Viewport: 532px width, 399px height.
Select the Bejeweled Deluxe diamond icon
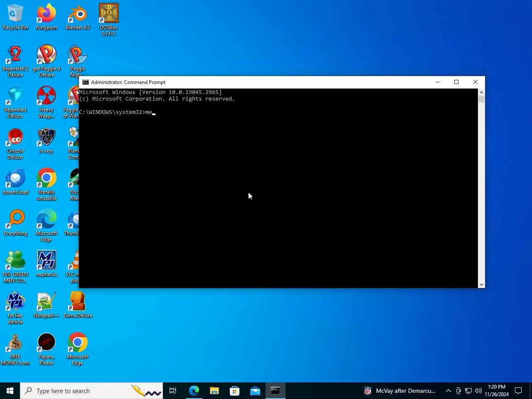(15, 102)
